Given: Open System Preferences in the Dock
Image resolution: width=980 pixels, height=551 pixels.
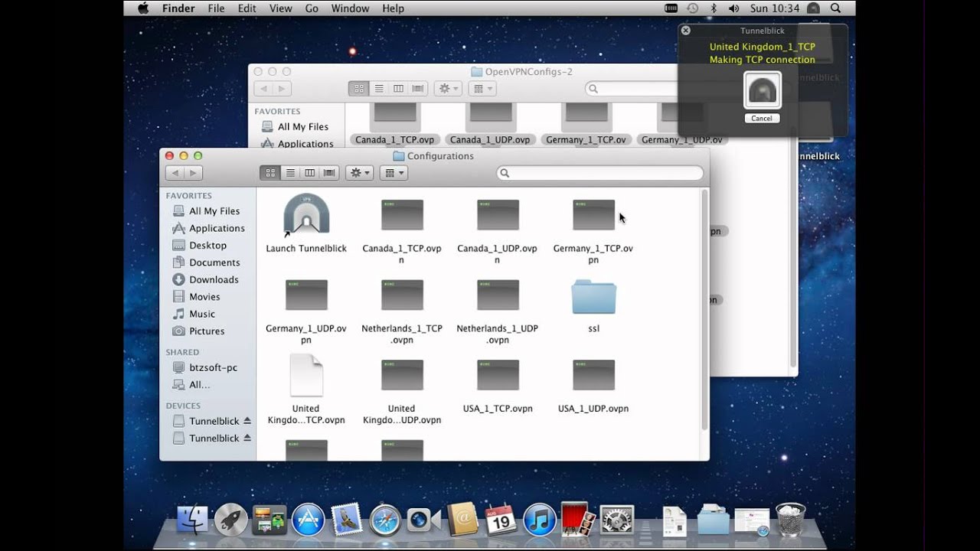Looking at the screenshot, I should (616, 520).
